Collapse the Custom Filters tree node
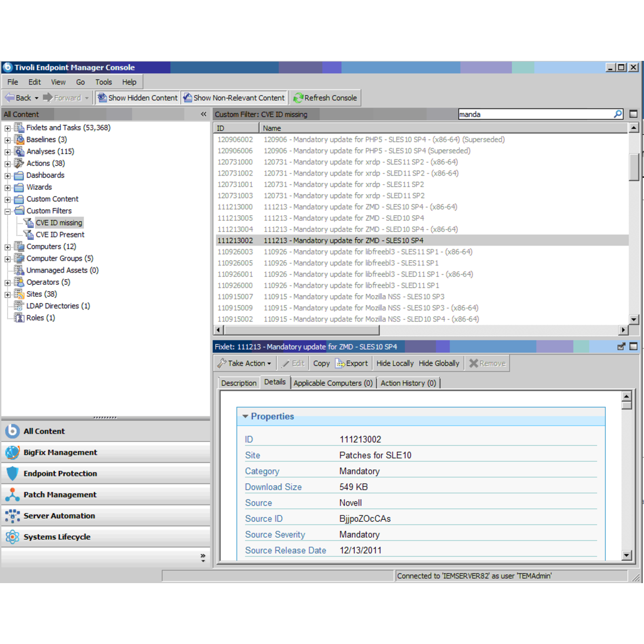 pyautogui.click(x=8, y=211)
